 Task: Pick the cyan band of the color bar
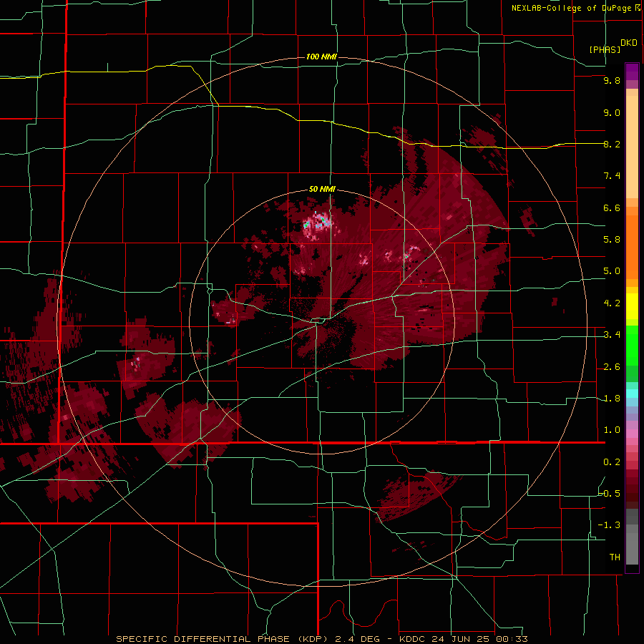(x=632, y=394)
